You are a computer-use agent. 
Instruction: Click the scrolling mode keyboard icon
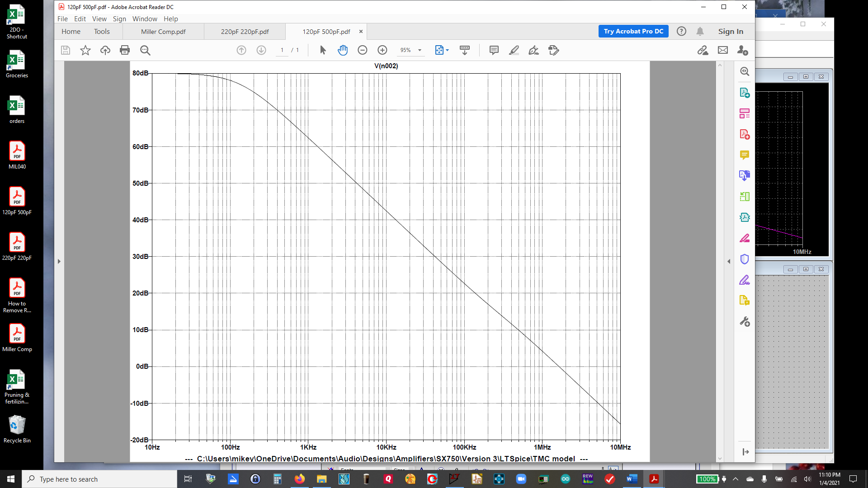[x=464, y=50]
